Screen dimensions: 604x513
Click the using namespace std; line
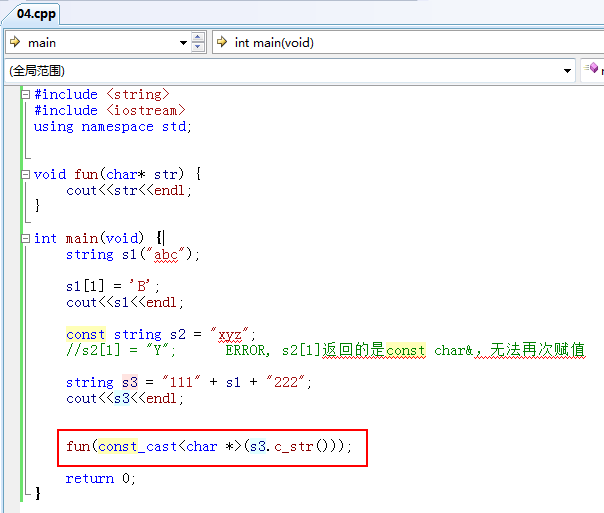coord(112,127)
